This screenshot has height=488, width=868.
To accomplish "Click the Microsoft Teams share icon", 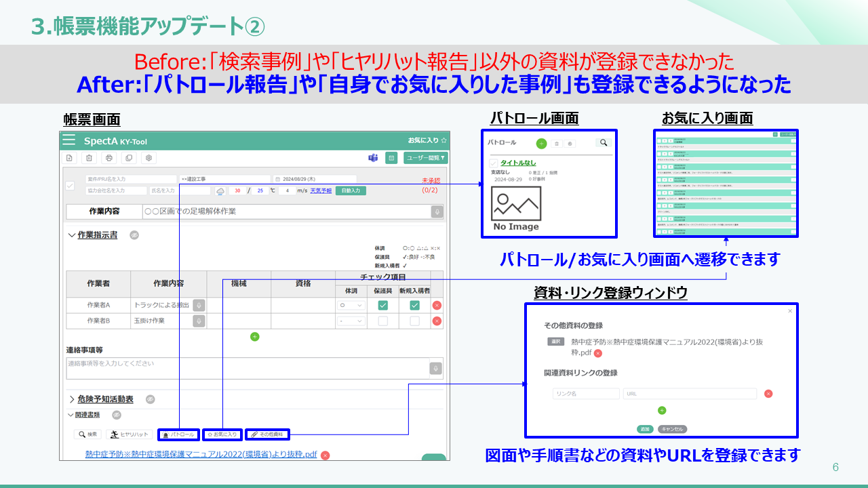I will 372,158.
